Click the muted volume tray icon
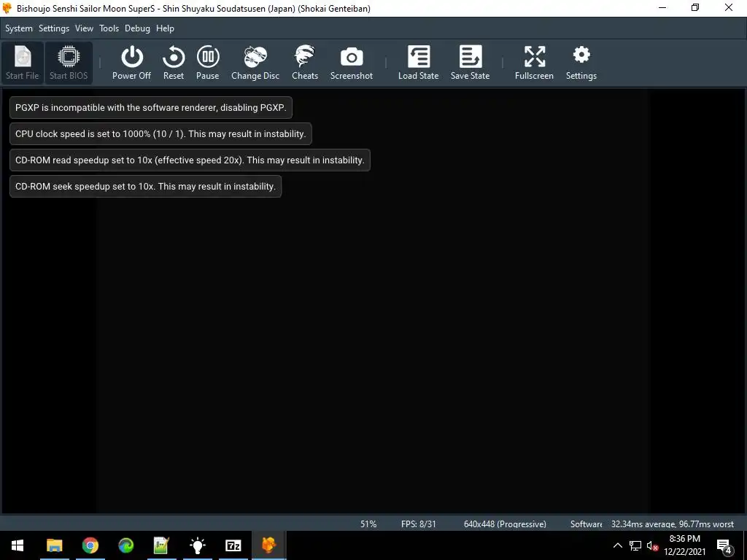The width and height of the screenshot is (747, 560). coord(652,545)
